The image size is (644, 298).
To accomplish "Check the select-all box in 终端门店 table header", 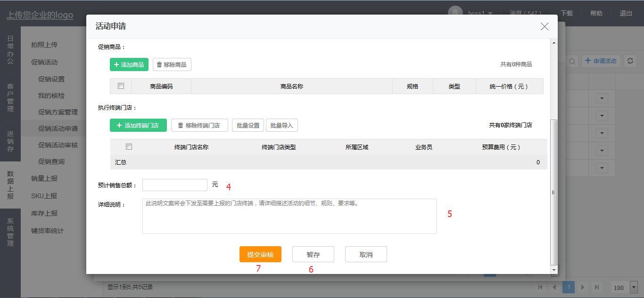I will (x=129, y=147).
